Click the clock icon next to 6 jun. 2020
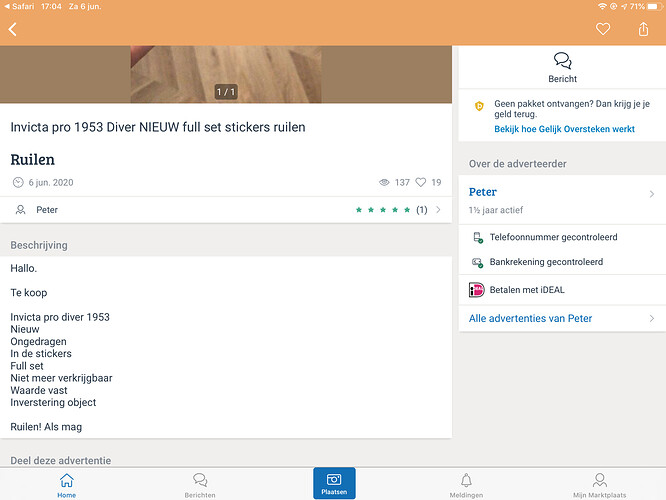The height and width of the screenshot is (500, 666). [18, 182]
